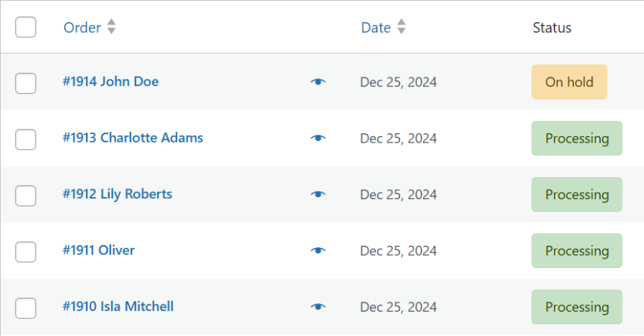Open preview for Lily Roberts order
The width and height of the screenshot is (644, 336).
pos(318,194)
